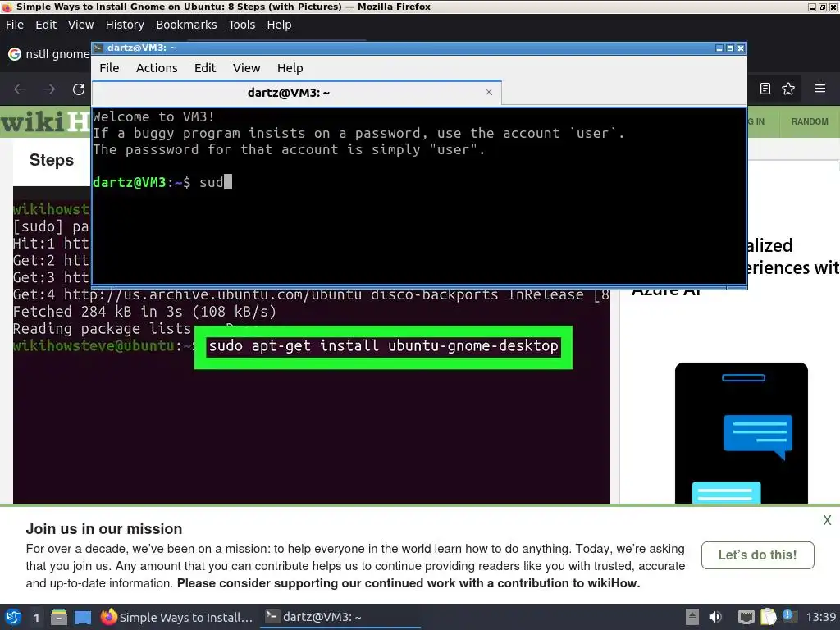Click wikiHow RANDOM link
The width and height of the screenshot is (840, 630).
pos(810,121)
